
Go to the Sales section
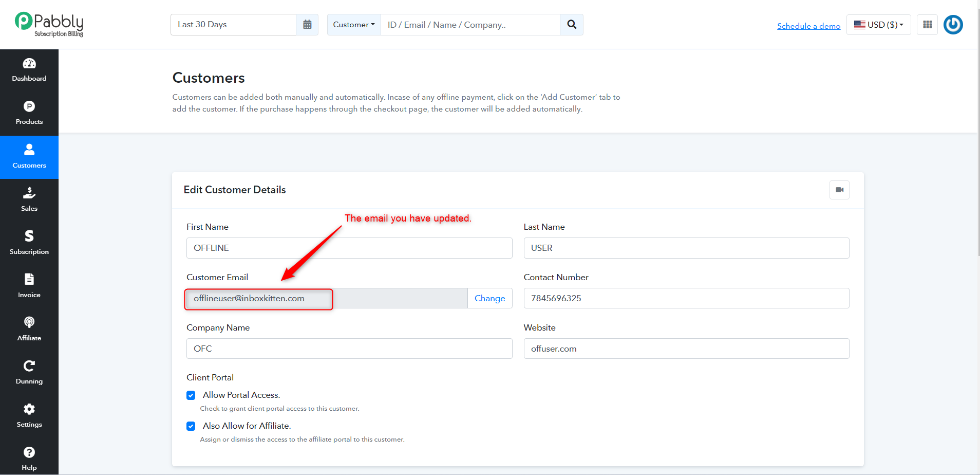(x=29, y=200)
